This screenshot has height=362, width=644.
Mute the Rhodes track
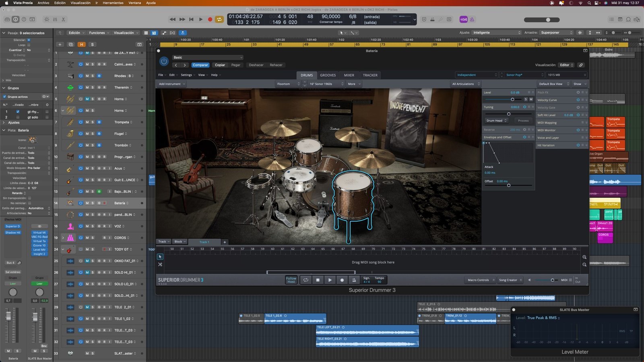click(87, 76)
